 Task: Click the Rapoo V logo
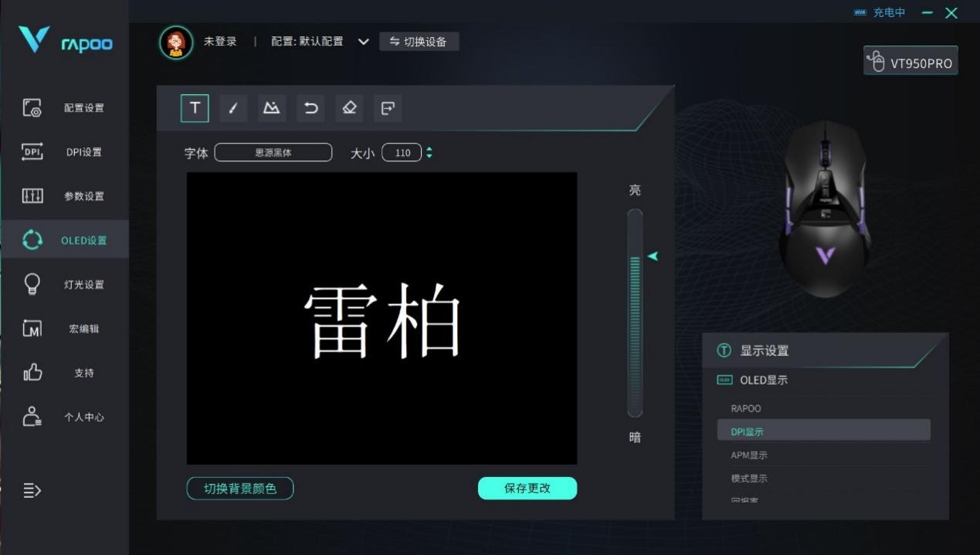(34, 39)
